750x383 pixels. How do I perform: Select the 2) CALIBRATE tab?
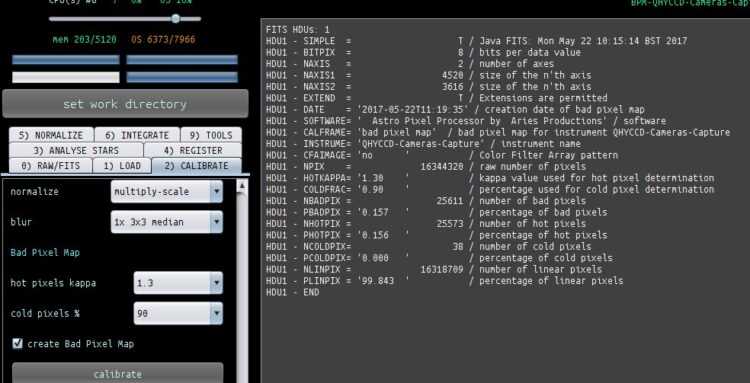(197, 165)
